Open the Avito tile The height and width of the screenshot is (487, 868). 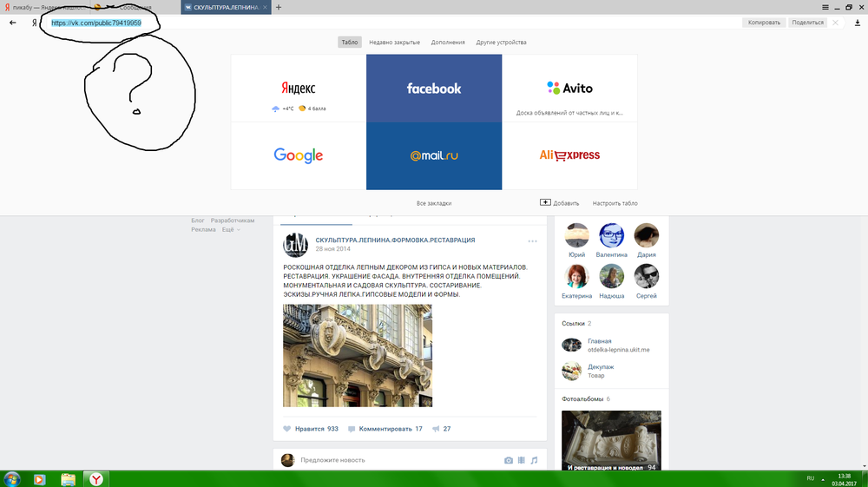click(x=569, y=89)
